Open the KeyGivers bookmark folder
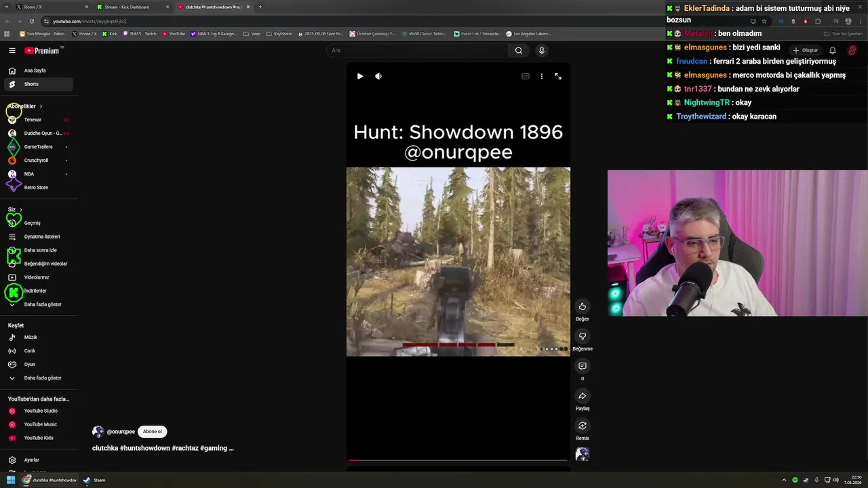Viewport: 868px width, 488px height. (279, 33)
